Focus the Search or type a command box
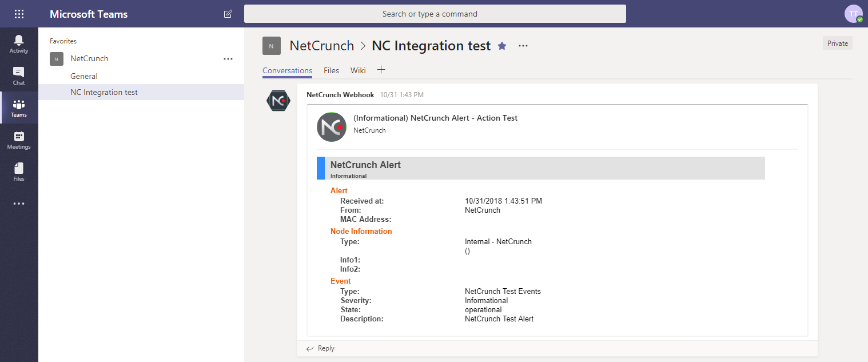The width and height of the screenshot is (868, 362). pyautogui.click(x=435, y=14)
